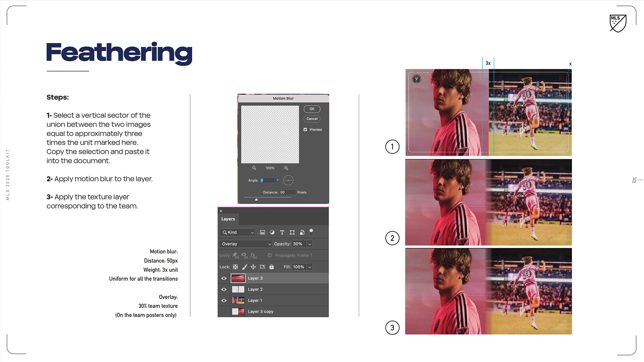The height and width of the screenshot is (362, 644).
Task: Click the shape layer filter icon
Action: [292, 232]
